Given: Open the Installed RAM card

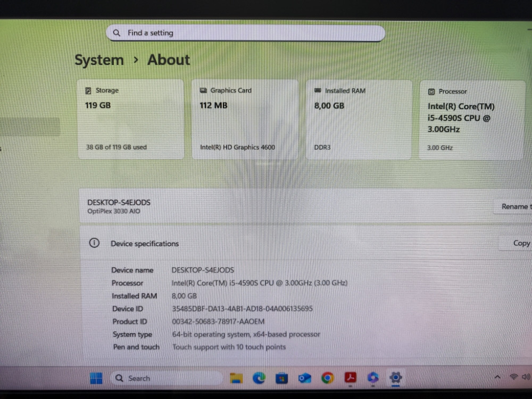Looking at the screenshot, I should (x=359, y=119).
